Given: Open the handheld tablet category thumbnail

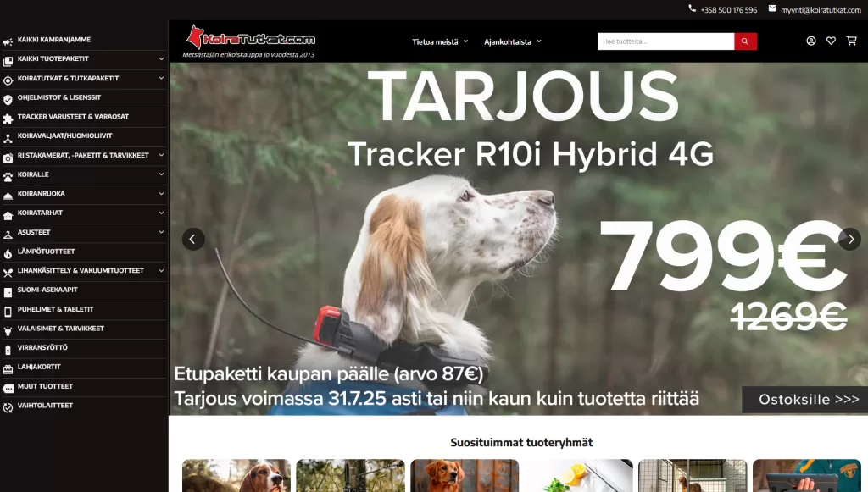Looking at the screenshot, I should tap(807, 475).
